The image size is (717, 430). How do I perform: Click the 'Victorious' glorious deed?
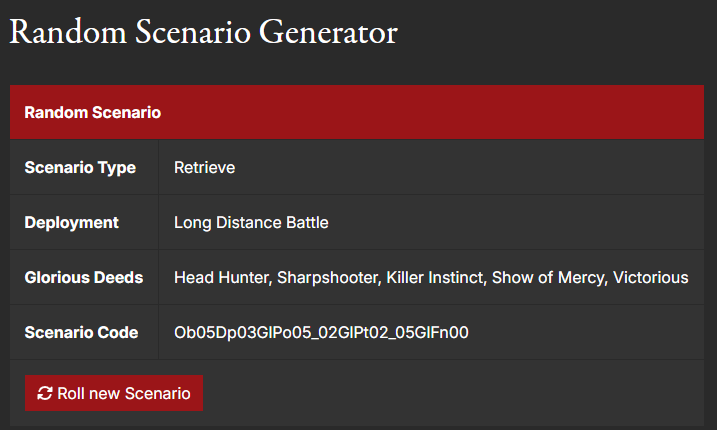651,277
